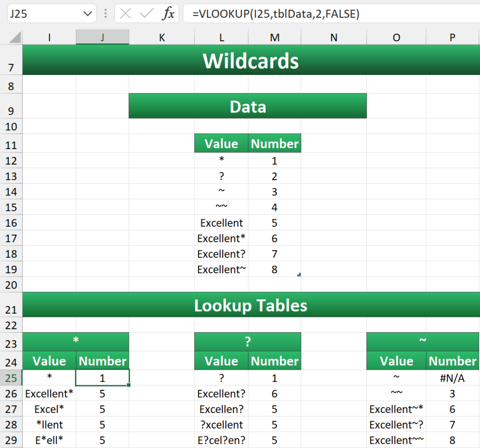Select column J header
Screen dimensions: 480x448
coord(102,38)
